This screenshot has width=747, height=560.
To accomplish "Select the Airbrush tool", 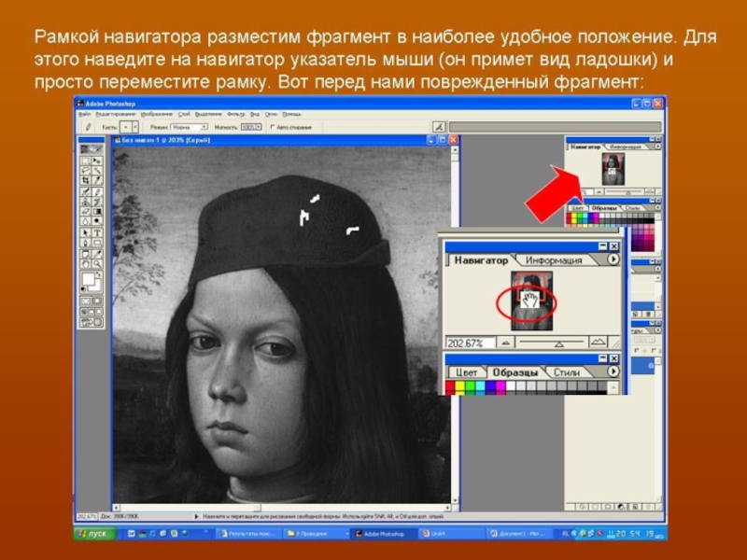I will click(86, 192).
